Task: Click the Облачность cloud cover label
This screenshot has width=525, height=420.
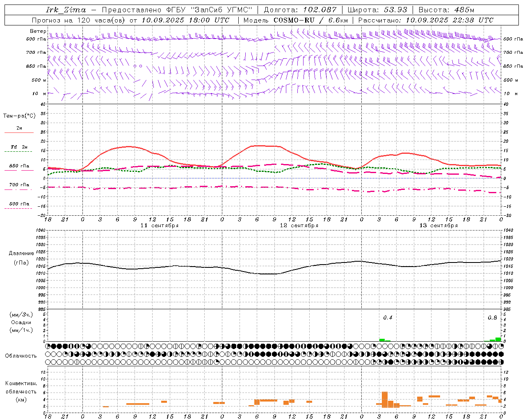Action: coord(21,356)
